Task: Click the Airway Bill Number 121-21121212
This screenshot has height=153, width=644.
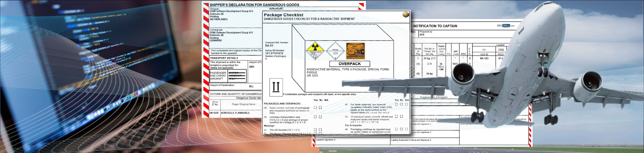Action: pos(274,53)
